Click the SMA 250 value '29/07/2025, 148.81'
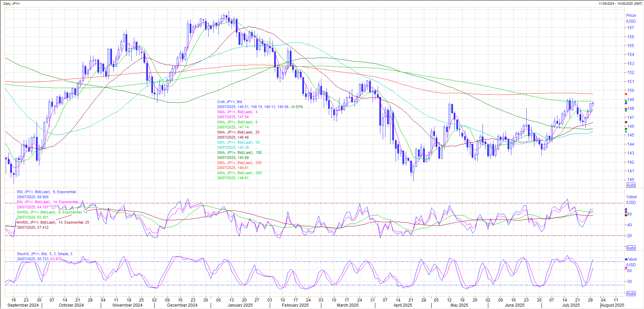 pos(233,178)
